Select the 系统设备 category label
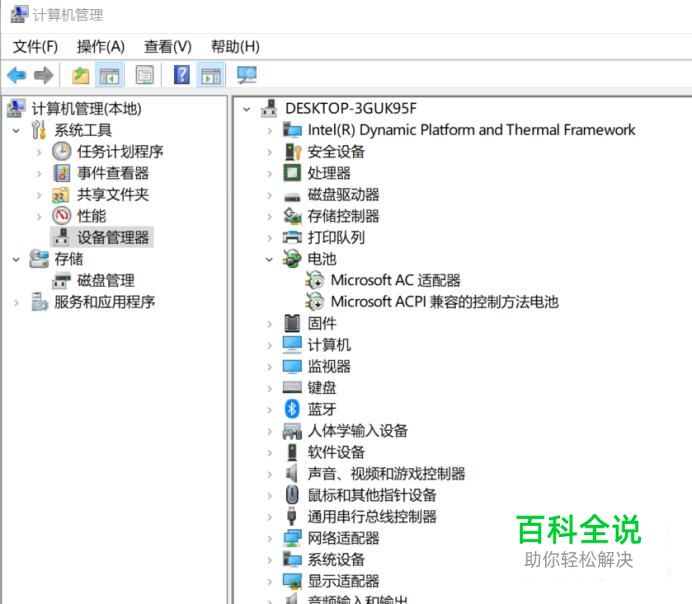This screenshot has height=604, width=692. click(336, 560)
